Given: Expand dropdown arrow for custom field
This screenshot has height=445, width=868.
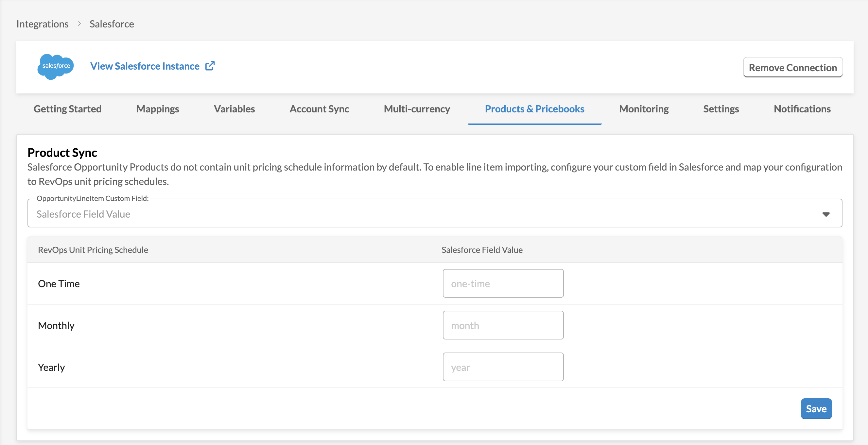Looking at the screenshot, I should (x=825, y=214).
